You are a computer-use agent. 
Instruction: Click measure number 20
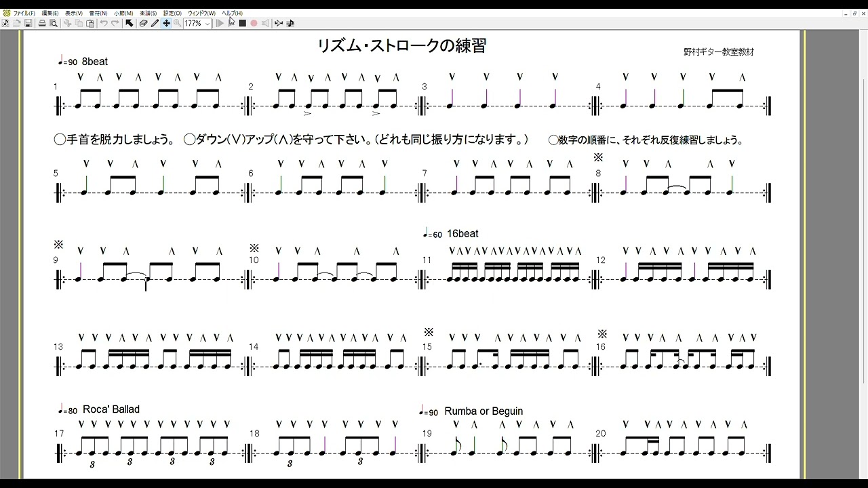tap(601, 434)
